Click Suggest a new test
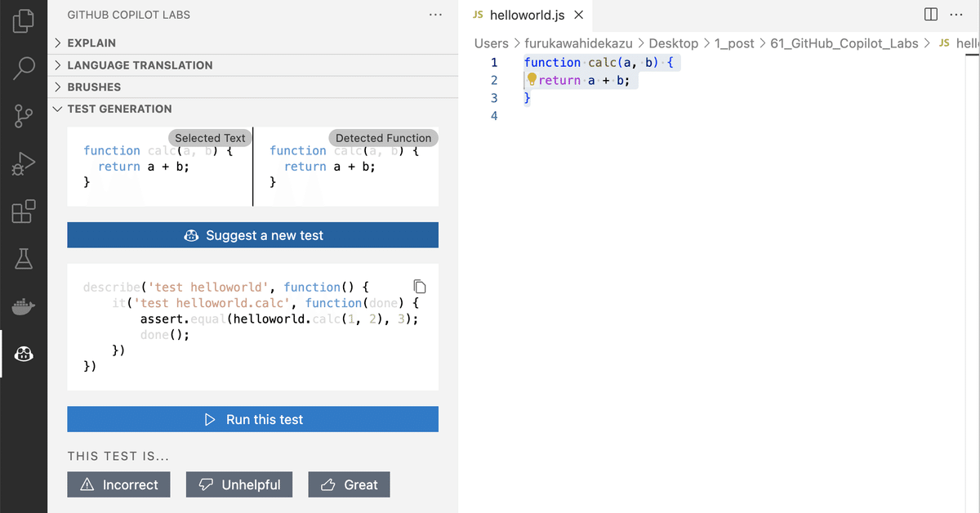This screenshot has width=980, height=513. pos(252,234)
